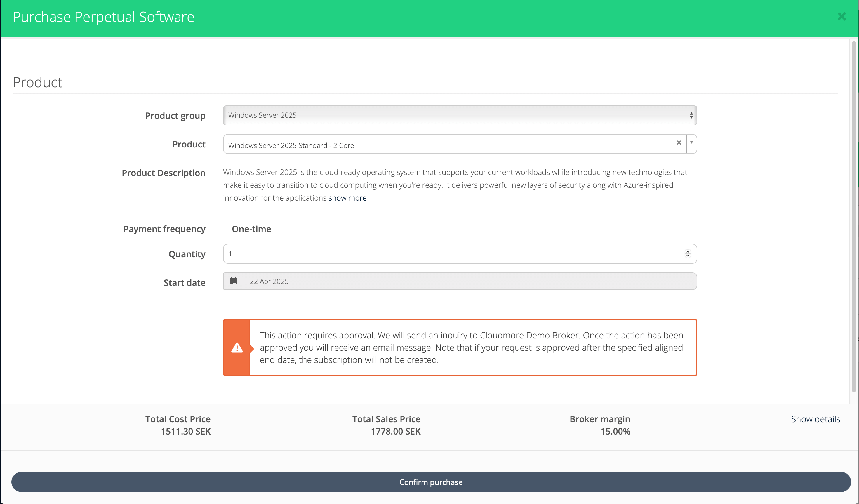Close the Purchase Perpetual Software dialog
This screenshot has height=504, width=859.
[841, 16]
